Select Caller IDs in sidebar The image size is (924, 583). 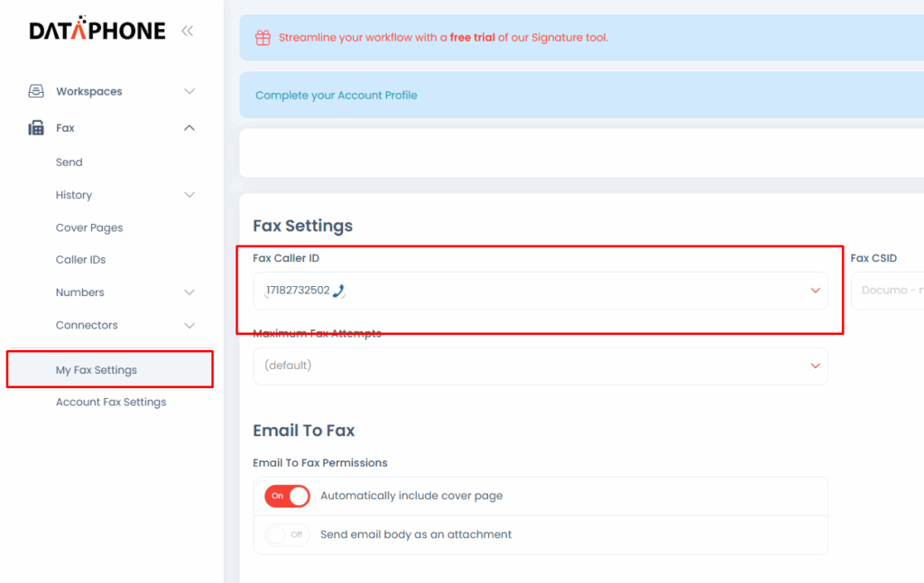80,260
